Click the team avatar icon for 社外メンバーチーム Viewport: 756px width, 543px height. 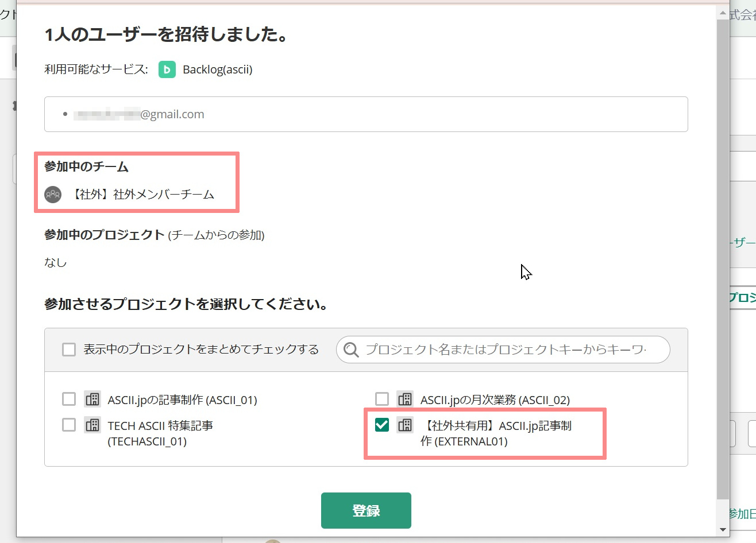(x=53, y=195)
